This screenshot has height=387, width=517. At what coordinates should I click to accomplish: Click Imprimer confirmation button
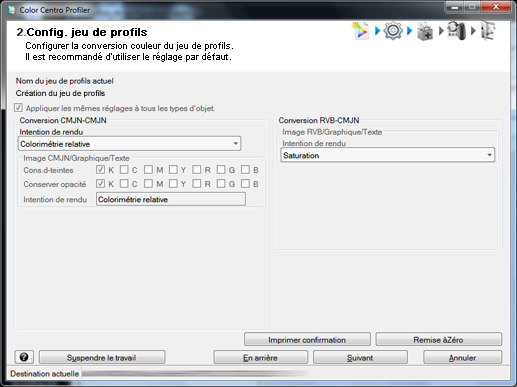(307, 340)
